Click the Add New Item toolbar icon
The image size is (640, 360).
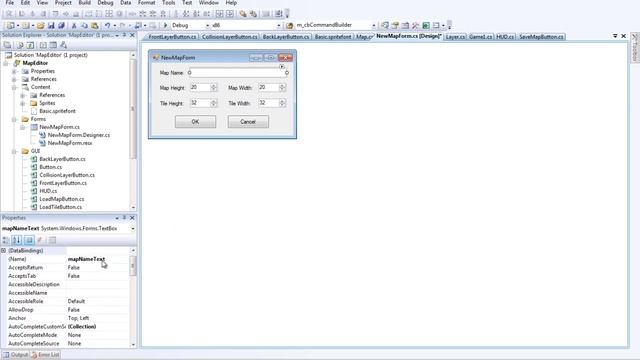(25, 25)
